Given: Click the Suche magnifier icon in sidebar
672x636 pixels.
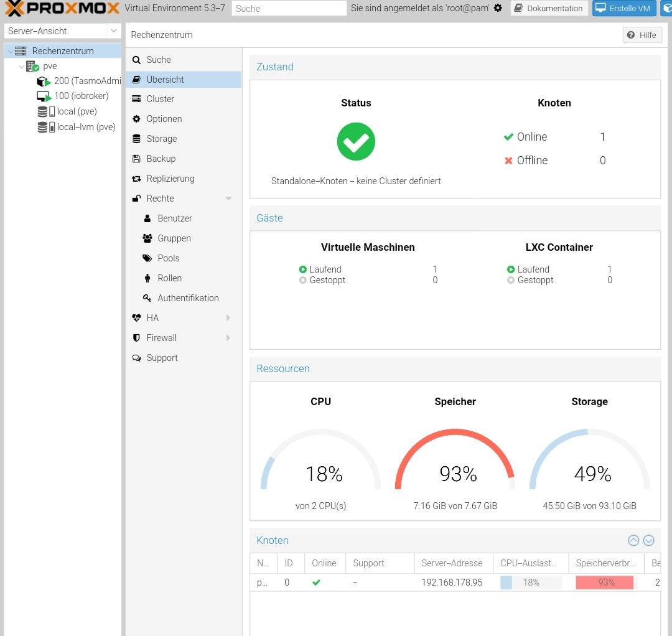Looking at the screenshot, I should (136, 60).
